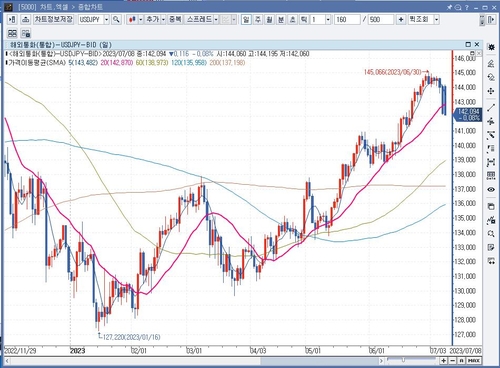Click the chart lock icon in sidebar
Viewport: 500px width, 368px height.
pyautogui.click(x=491, y=220)
